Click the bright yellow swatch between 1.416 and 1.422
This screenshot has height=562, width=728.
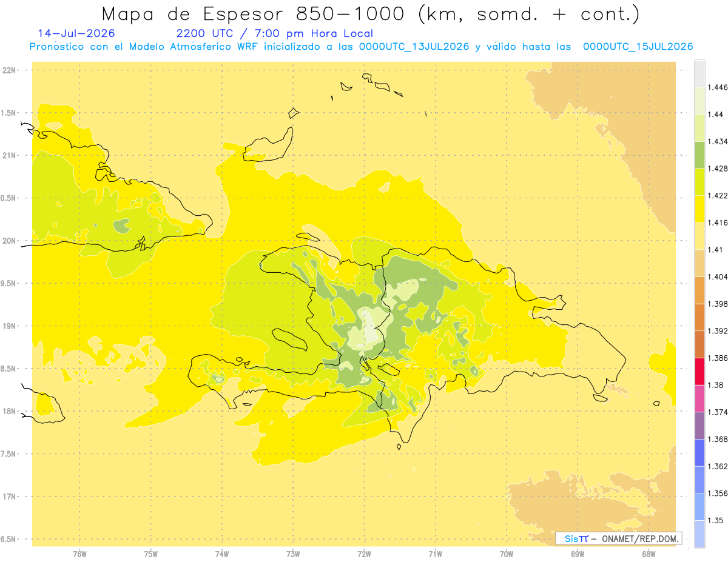tap(699, 209)
